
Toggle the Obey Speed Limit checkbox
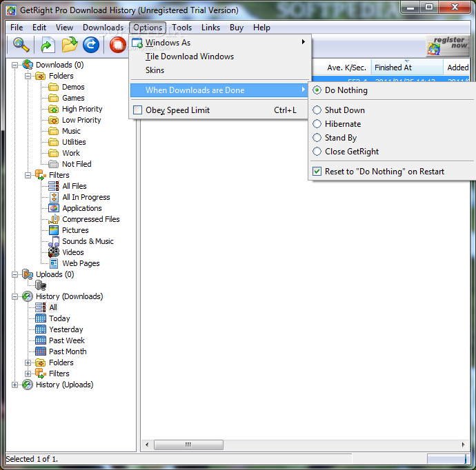click(x=137, y=110)
